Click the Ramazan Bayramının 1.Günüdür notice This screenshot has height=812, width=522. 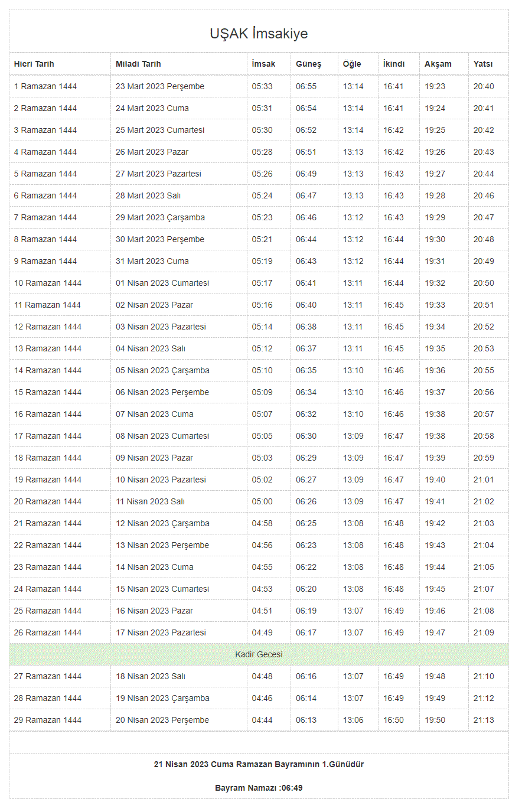259,764
